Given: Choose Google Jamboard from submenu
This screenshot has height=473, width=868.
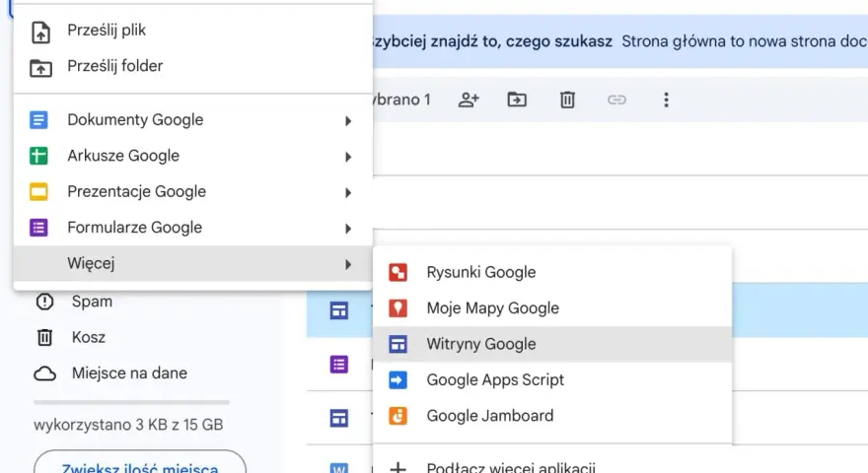Looking at the screenshot, I should 552,416.
